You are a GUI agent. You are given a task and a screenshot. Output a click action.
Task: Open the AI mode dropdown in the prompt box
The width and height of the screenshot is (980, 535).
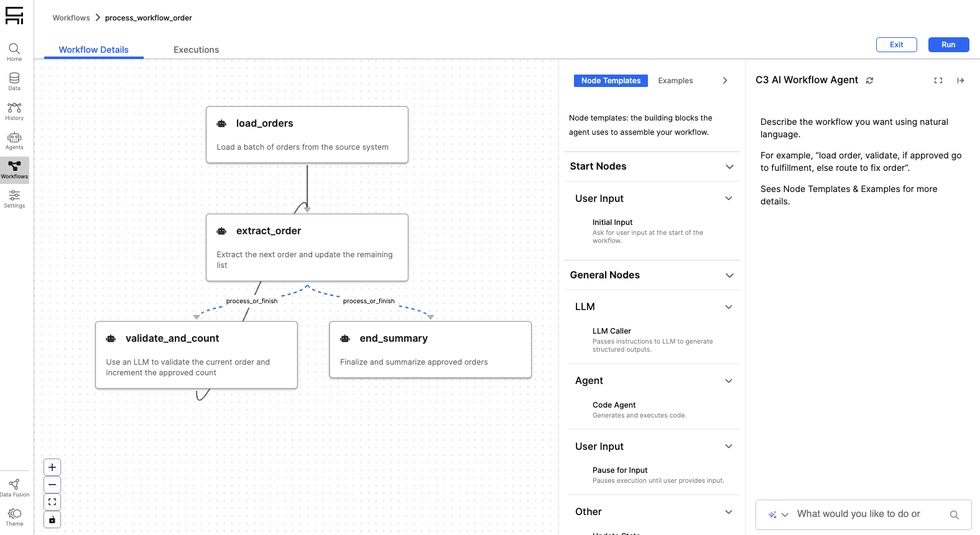[x=779, y=514]
